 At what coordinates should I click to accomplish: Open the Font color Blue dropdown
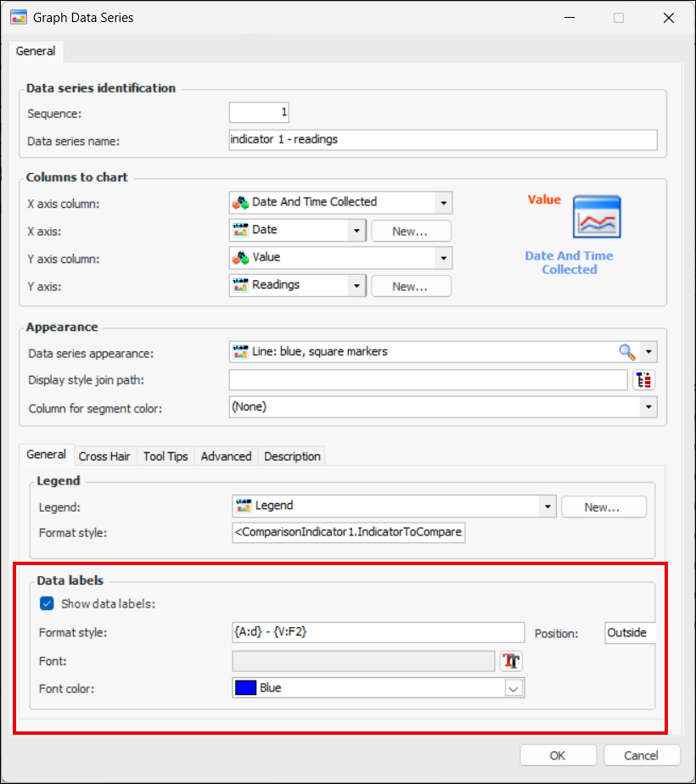coord(514,688)
